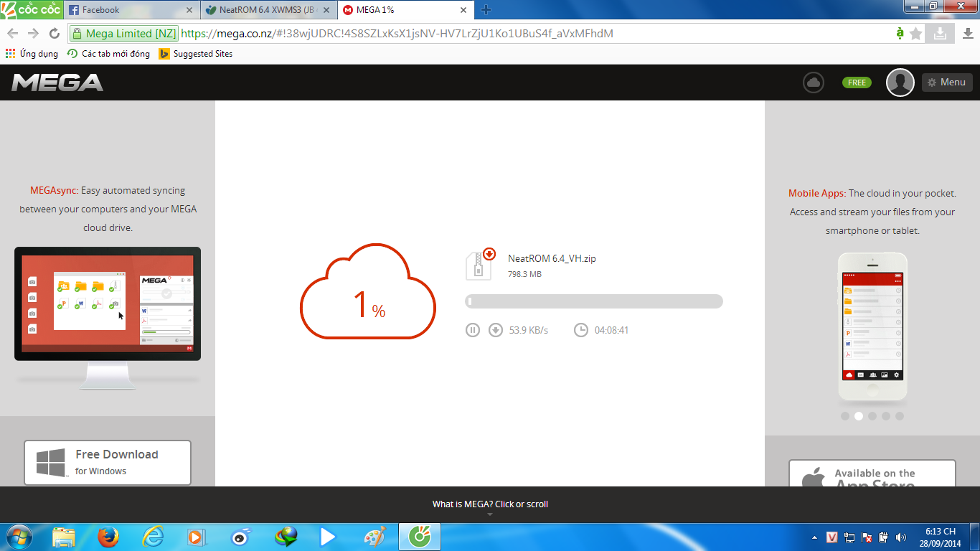Open the Ứng dụng apps bookmark
This screenshot has height=551, width=980.
[x=32, y=54]
